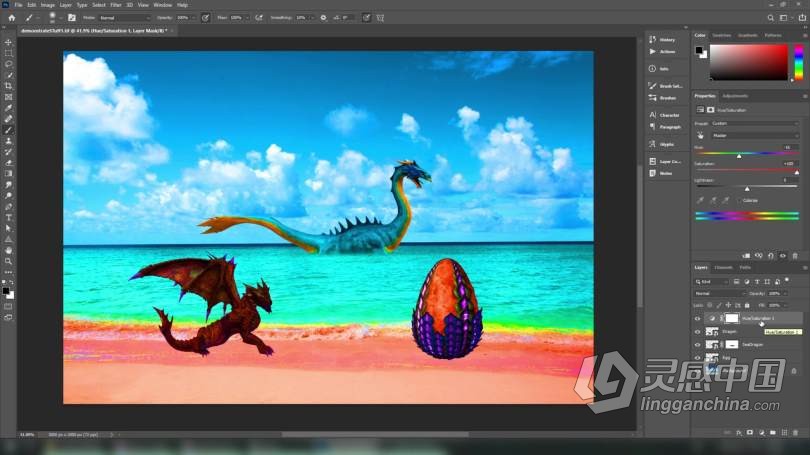This screenshot has height=455, width=810.
Task: Delete layer using Layers panel trash
Action: pos(796,433)
